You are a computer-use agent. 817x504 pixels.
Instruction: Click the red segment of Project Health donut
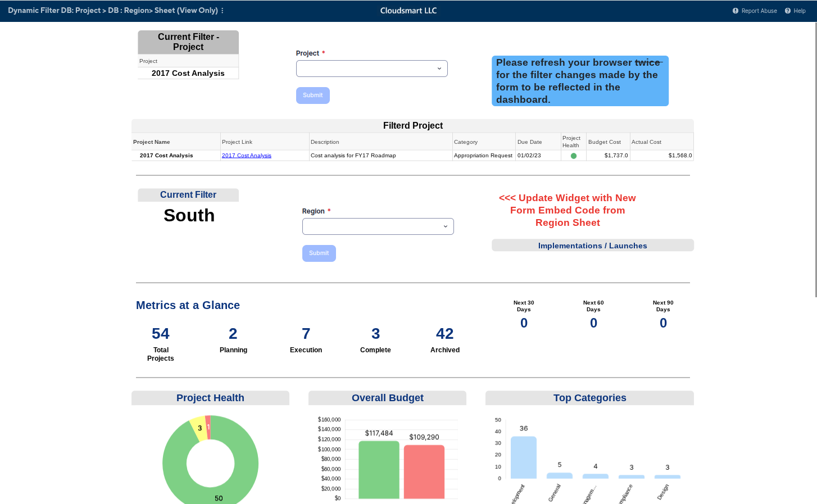[208, 428]
